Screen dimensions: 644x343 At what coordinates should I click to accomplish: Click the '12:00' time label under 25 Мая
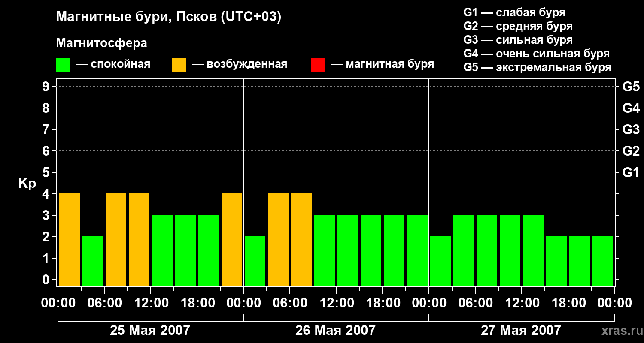click(x=151, y=303)
